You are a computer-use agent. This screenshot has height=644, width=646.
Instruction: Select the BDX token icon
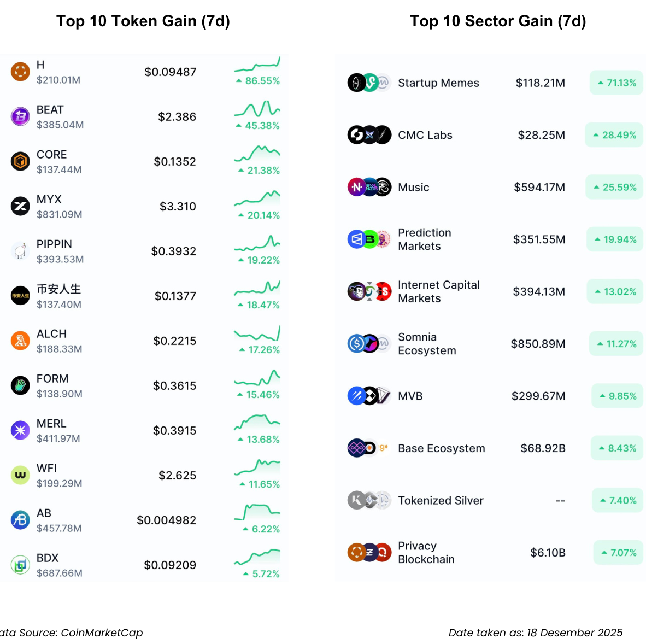click(20, 565)
